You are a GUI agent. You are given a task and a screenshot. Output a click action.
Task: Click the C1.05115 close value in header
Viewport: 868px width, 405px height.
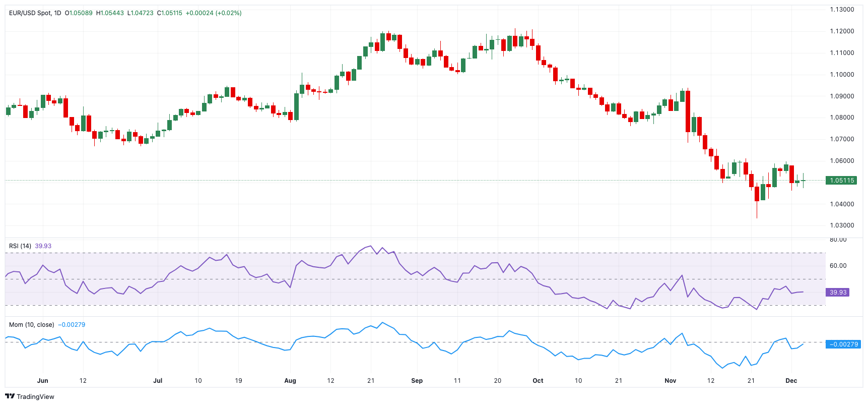pyautogui.click(x=170, y=13)
